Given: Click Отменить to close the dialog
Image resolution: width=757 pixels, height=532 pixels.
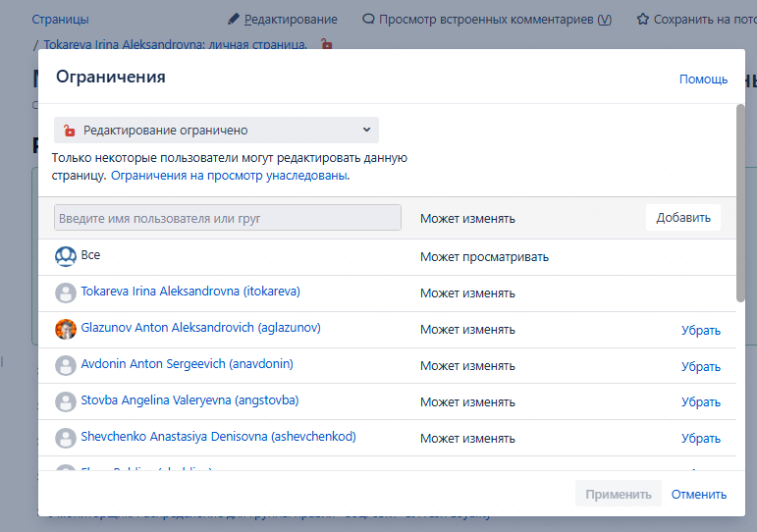Looking at the screenshot, I should pos(699,494).
